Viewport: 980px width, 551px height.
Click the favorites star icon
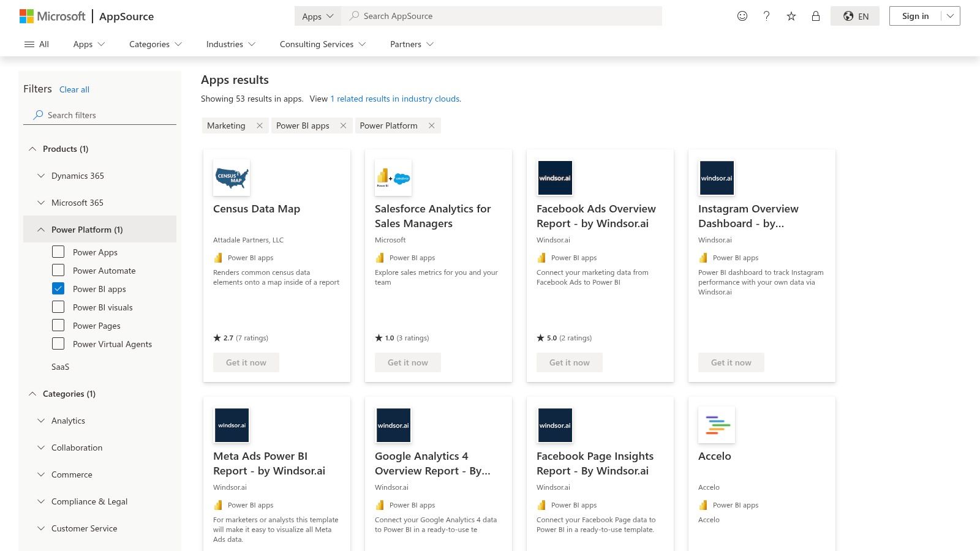(x=791, y=16)
